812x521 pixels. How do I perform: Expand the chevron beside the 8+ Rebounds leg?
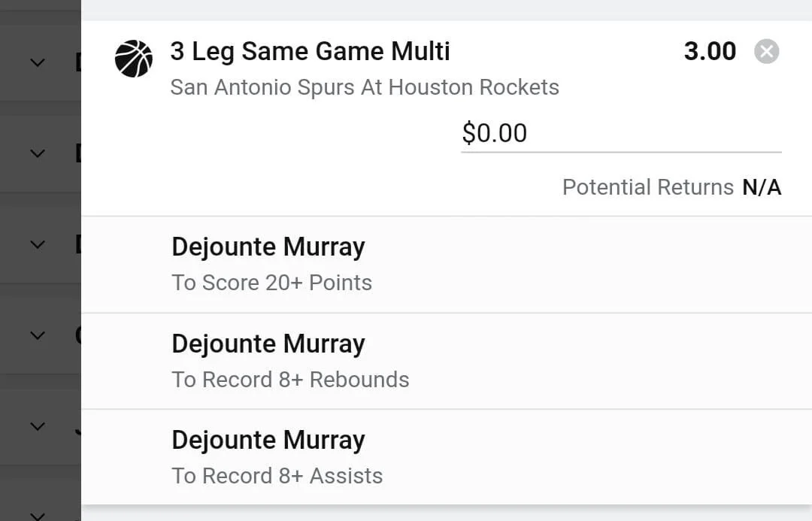37,335
